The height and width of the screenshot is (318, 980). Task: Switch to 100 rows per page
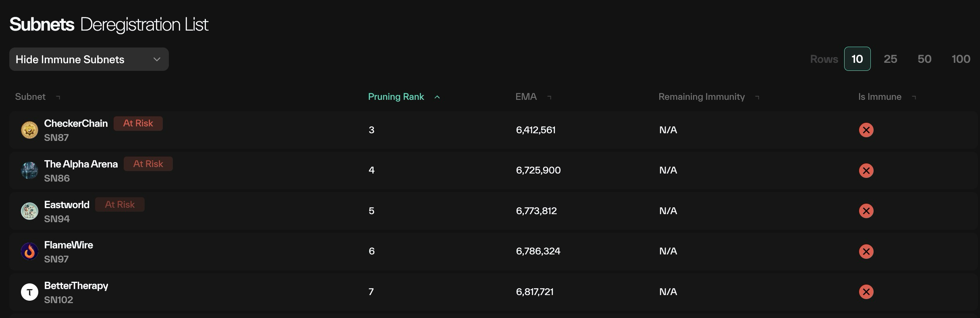tap(961, 59)
